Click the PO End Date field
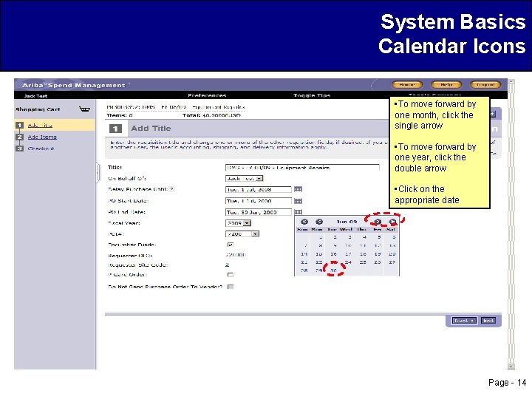Image resolution: width=532 pixels, height=399 pixels. coord(258,212)
